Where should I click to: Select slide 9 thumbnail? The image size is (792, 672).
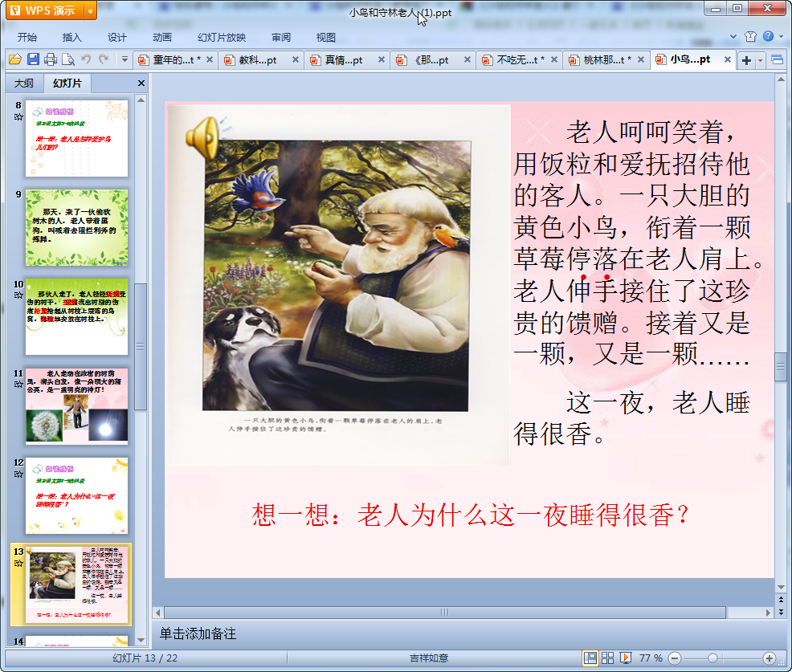(77, 228)
